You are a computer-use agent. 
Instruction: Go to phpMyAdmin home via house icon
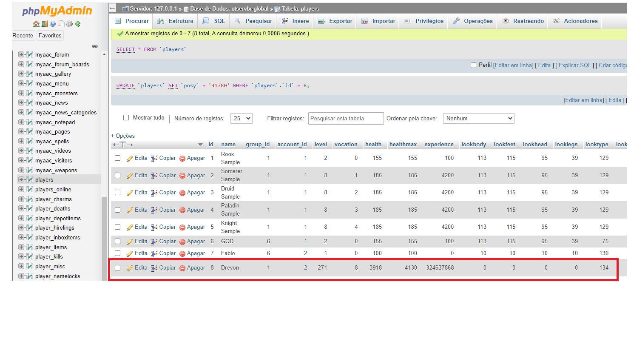click(36, 24)
